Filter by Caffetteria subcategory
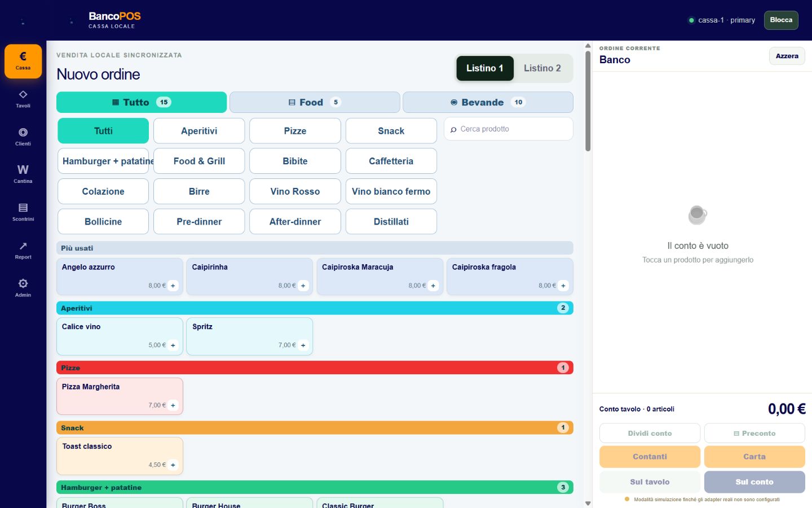Screen dimensions: 812x508 391,161
